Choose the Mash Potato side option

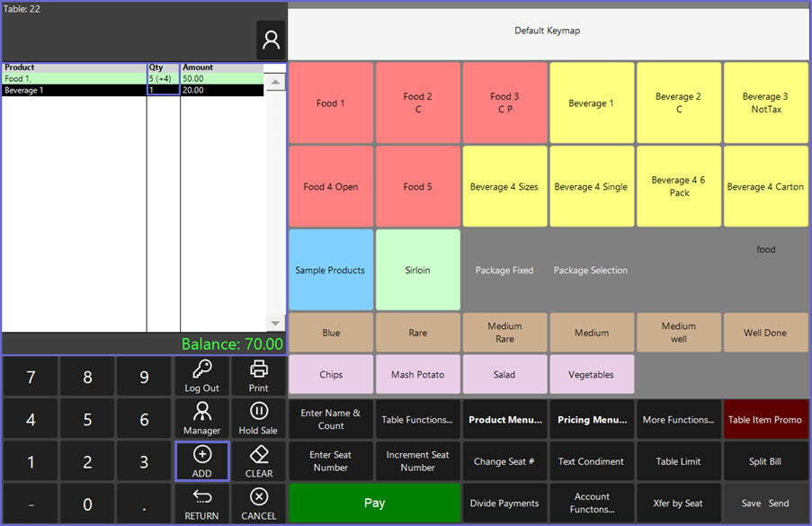417,375
